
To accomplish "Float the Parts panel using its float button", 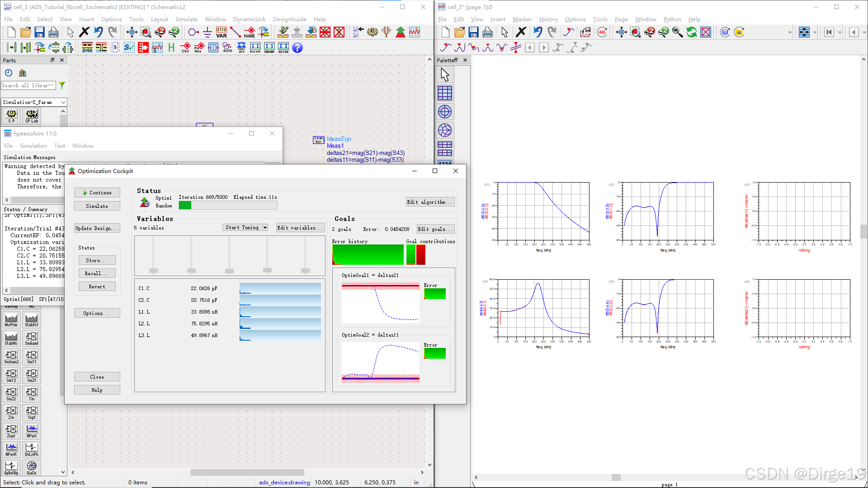I will point(52,60).
